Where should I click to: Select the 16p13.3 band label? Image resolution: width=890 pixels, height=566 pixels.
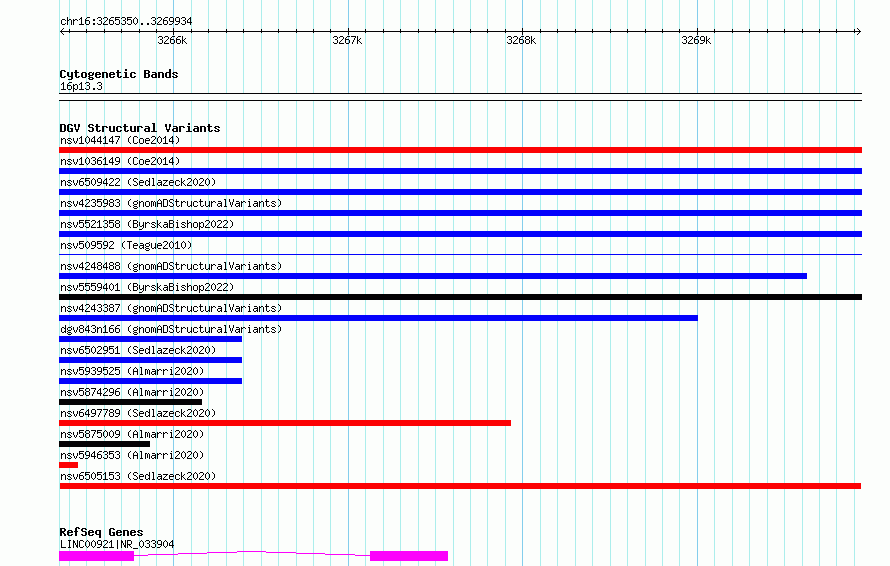tap(81, 86)
